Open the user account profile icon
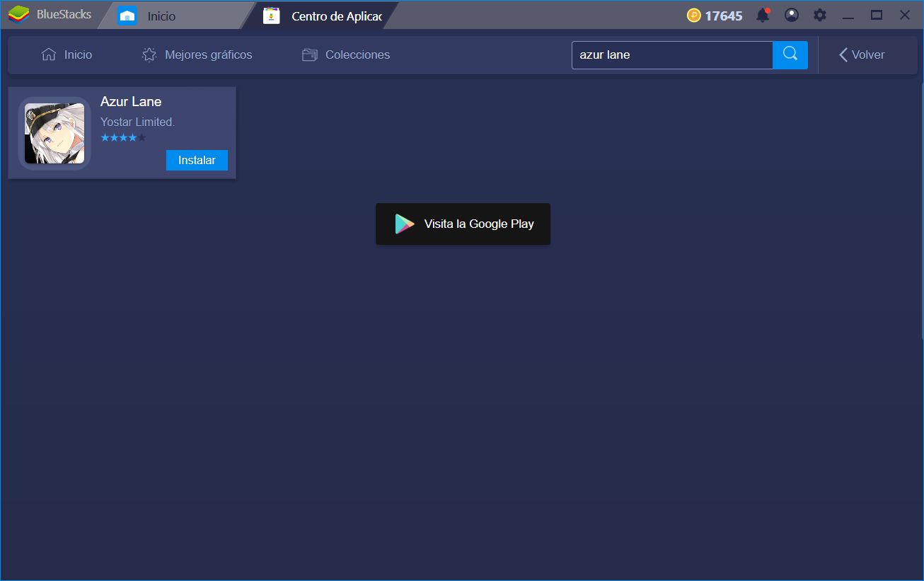 (792, 15)
